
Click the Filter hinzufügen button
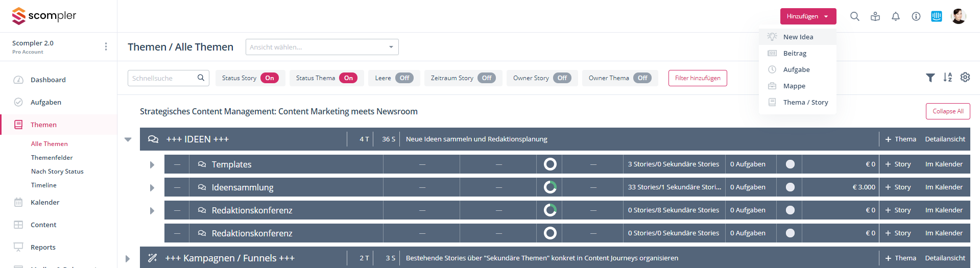(697, 78)
